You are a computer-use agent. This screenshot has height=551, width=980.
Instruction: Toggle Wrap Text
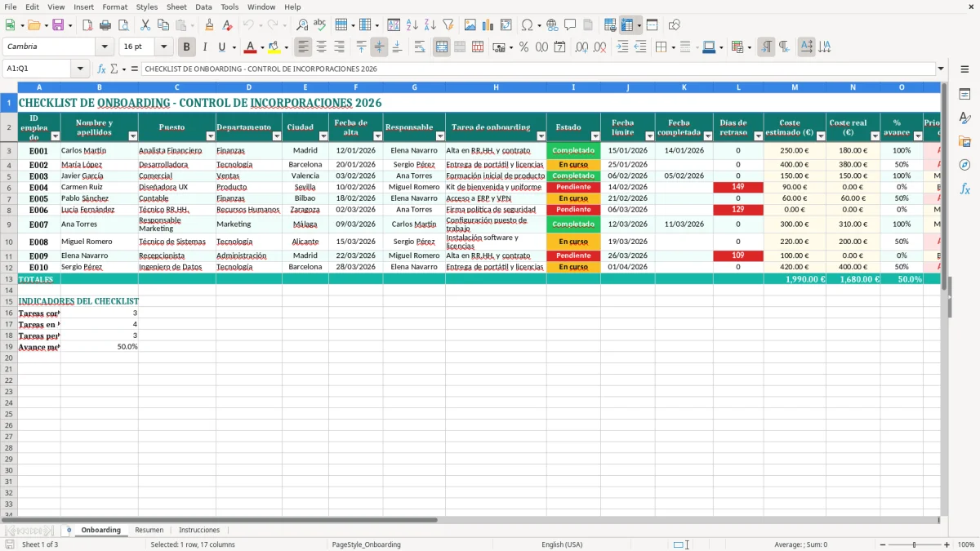pos(420,47)
